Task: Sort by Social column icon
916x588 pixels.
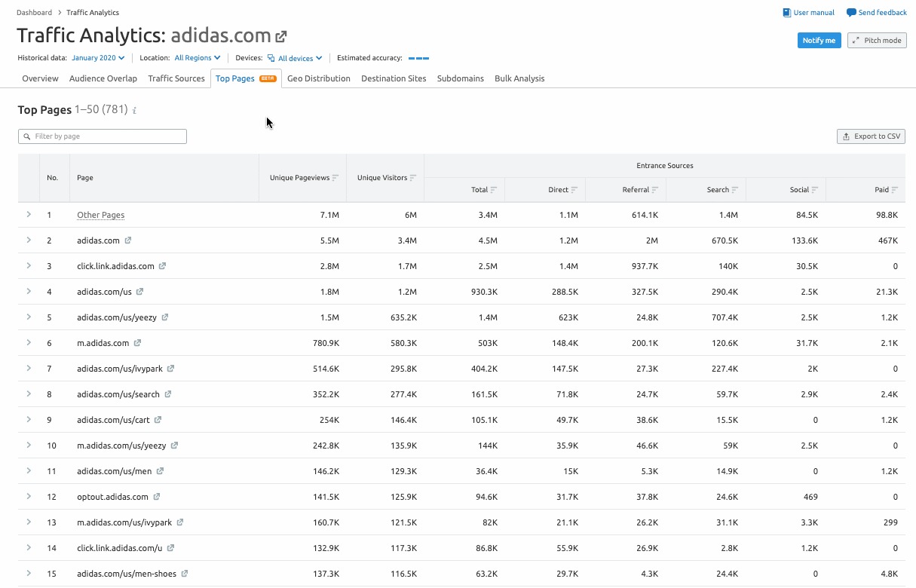Action: point(815,190)
